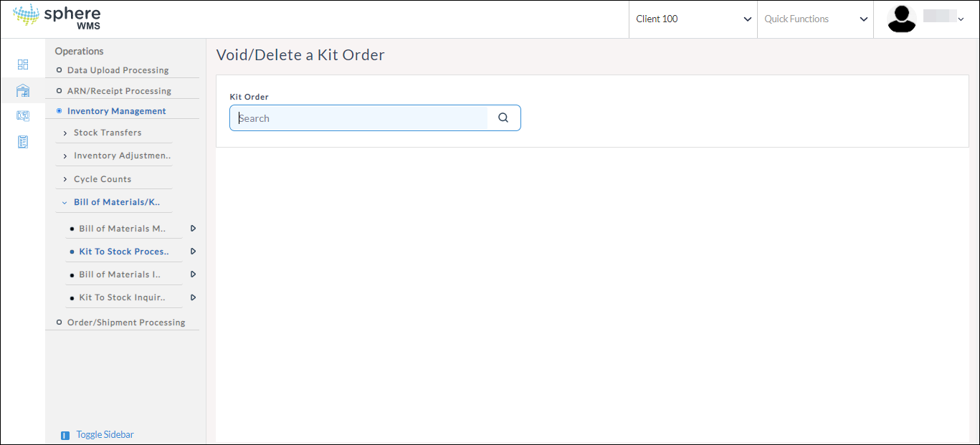Open the Client 100 dropdown

[693, 19]
